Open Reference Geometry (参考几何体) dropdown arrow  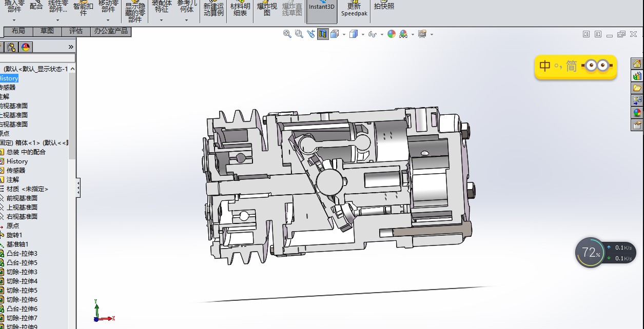[x=187, y=20]
